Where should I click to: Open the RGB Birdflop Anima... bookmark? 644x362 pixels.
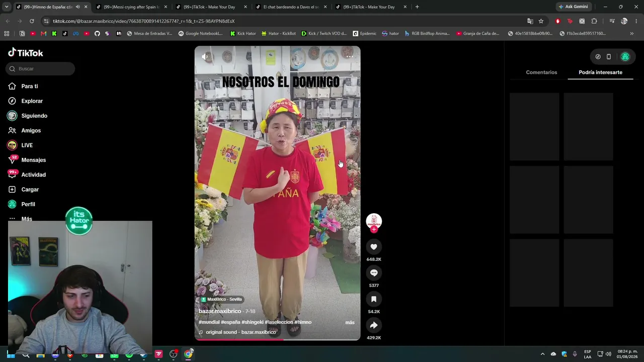coord(427,34)
